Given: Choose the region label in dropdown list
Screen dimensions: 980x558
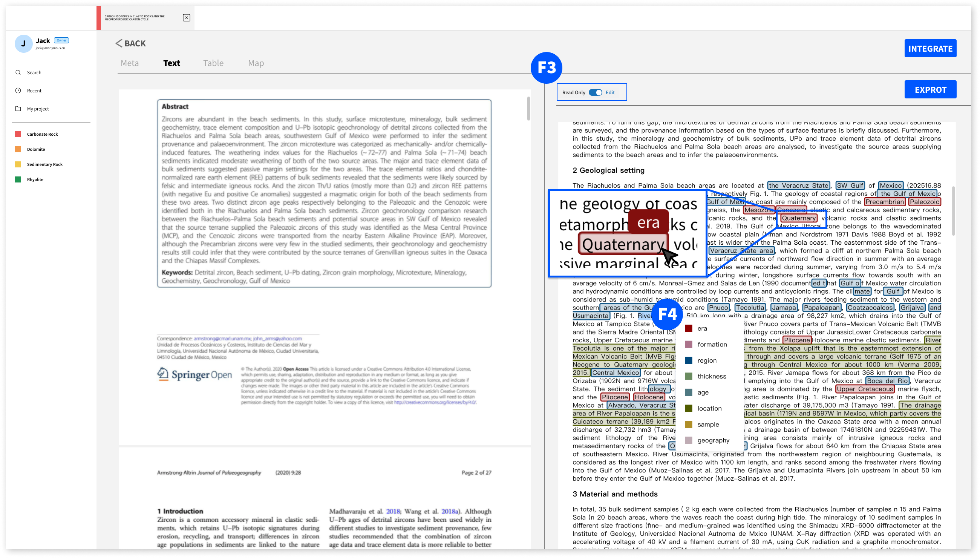Looking at the screenshot, I should tap(706, 360).
